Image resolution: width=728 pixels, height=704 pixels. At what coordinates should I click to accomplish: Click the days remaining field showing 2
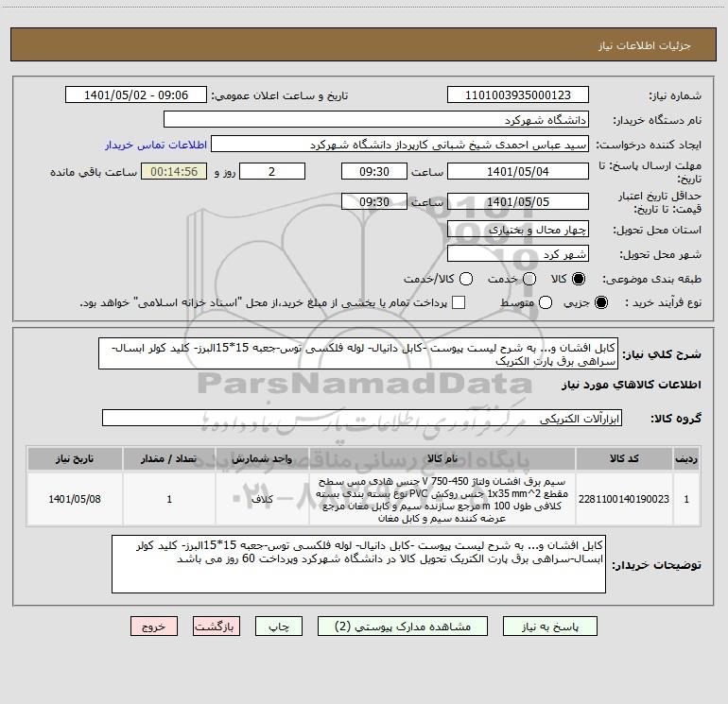[x=272, y=171]
